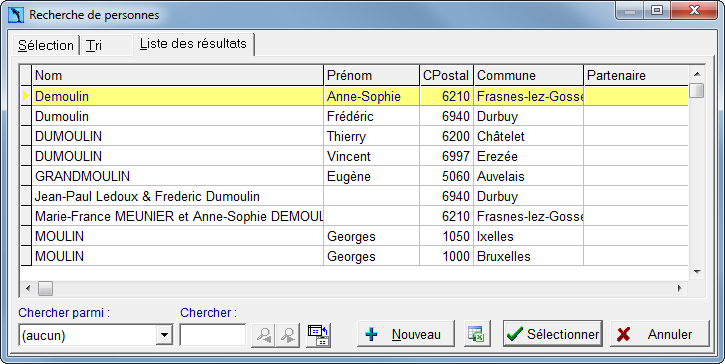Click the search next magnifier icon
The image size is (725, 364).
288,335
